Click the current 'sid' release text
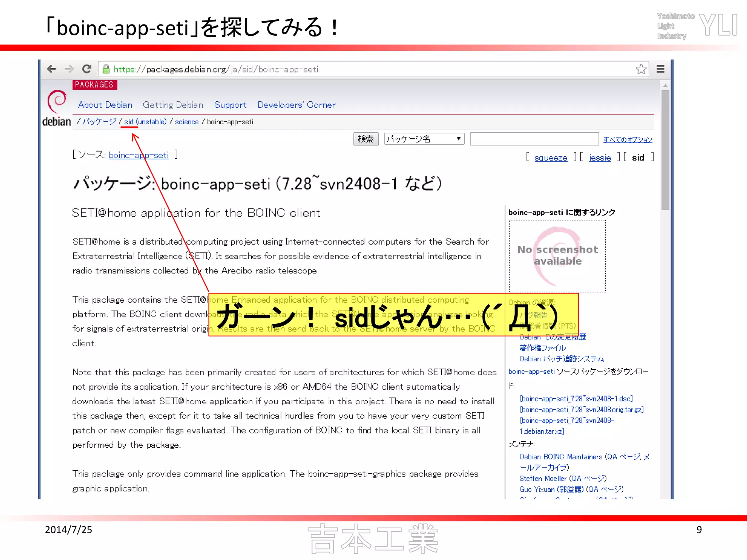 tap(638, 158)
